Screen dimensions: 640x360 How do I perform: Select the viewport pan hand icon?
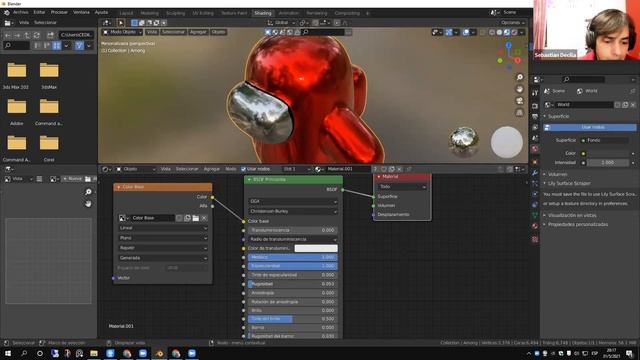coord(519,89)
